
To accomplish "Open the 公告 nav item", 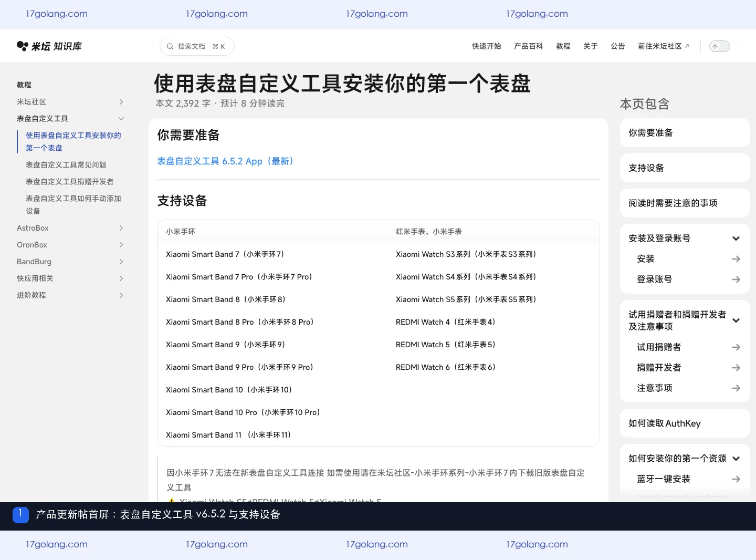I will tap(618, 46).
